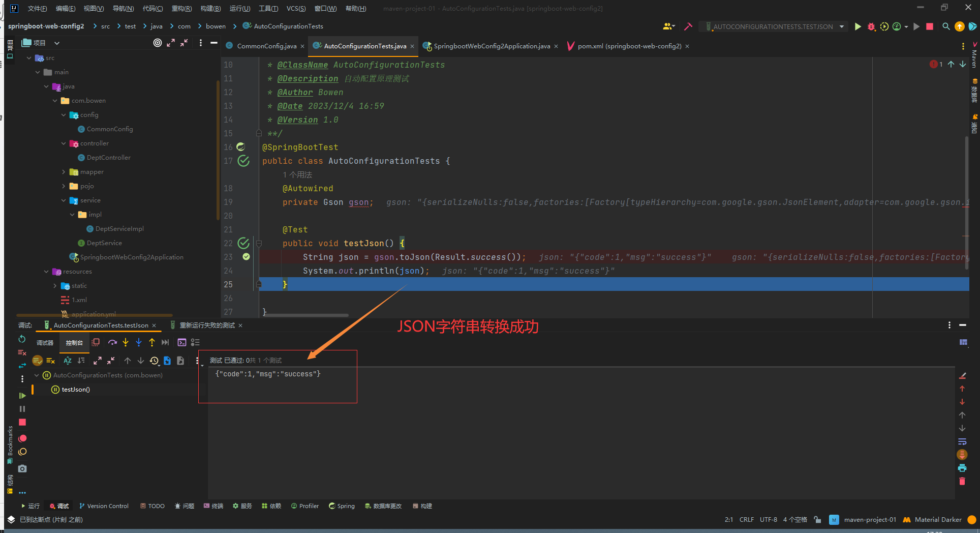Image resolution: width=980 pixels, height=533 pixels.
Task: Open the Code With Me users icon
Action: [x=669, y=26]
